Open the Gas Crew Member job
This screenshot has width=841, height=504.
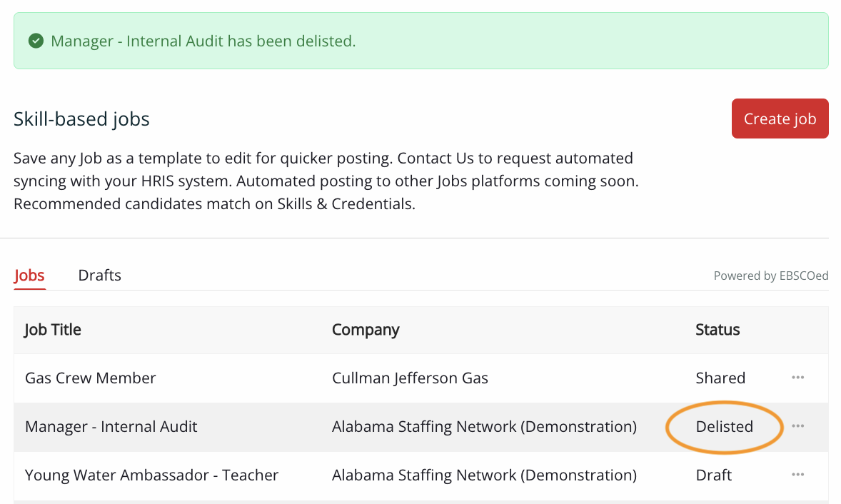(x=90, y=378)
